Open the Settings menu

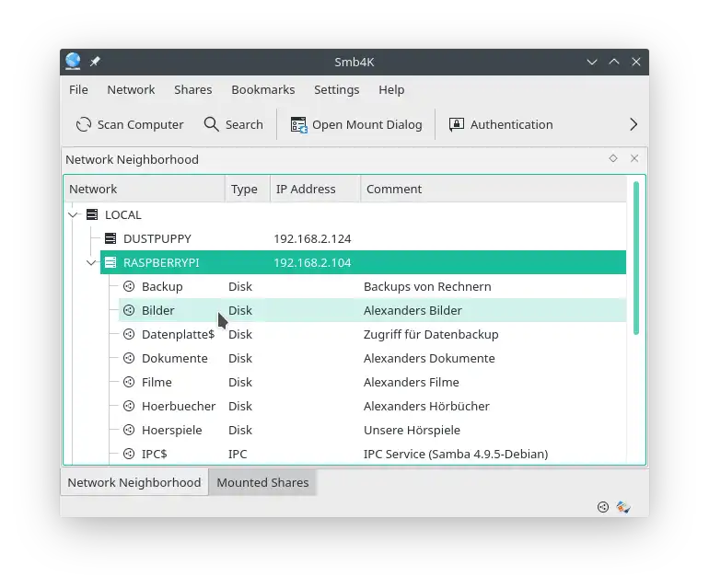336,89
